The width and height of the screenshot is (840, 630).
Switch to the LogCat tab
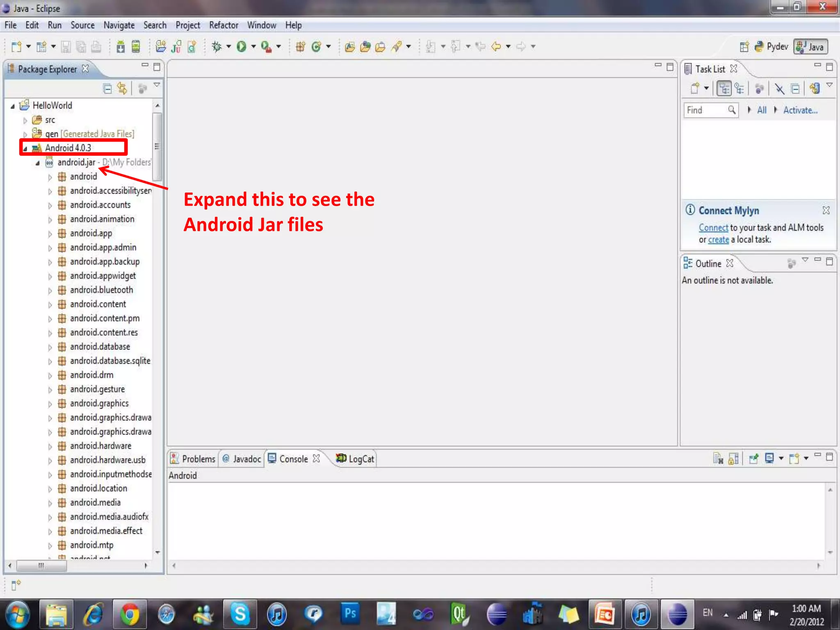(355, 459)
